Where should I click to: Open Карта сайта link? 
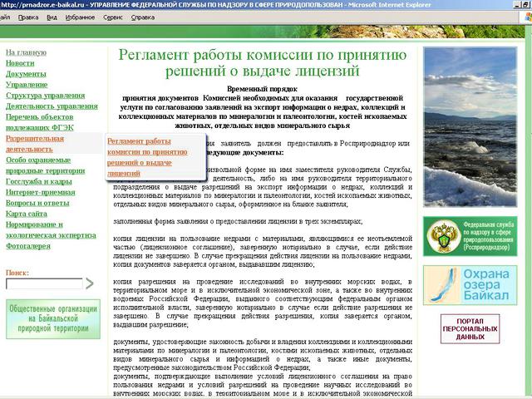27,214
